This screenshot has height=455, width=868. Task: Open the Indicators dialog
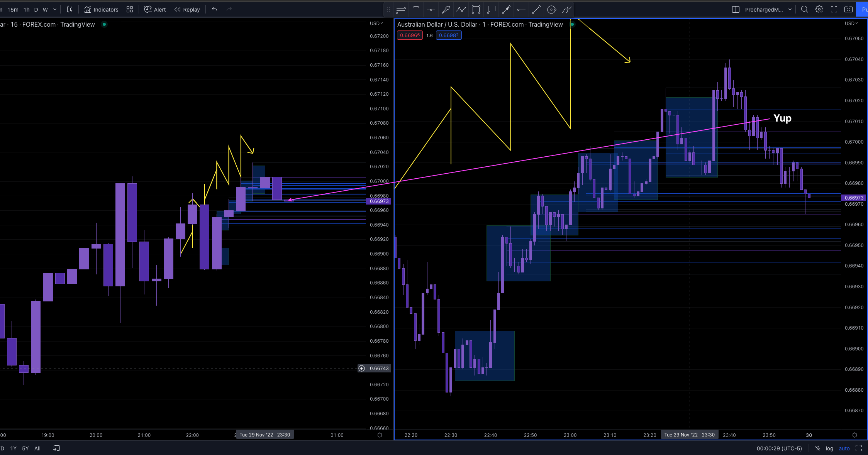click(101, 9)
